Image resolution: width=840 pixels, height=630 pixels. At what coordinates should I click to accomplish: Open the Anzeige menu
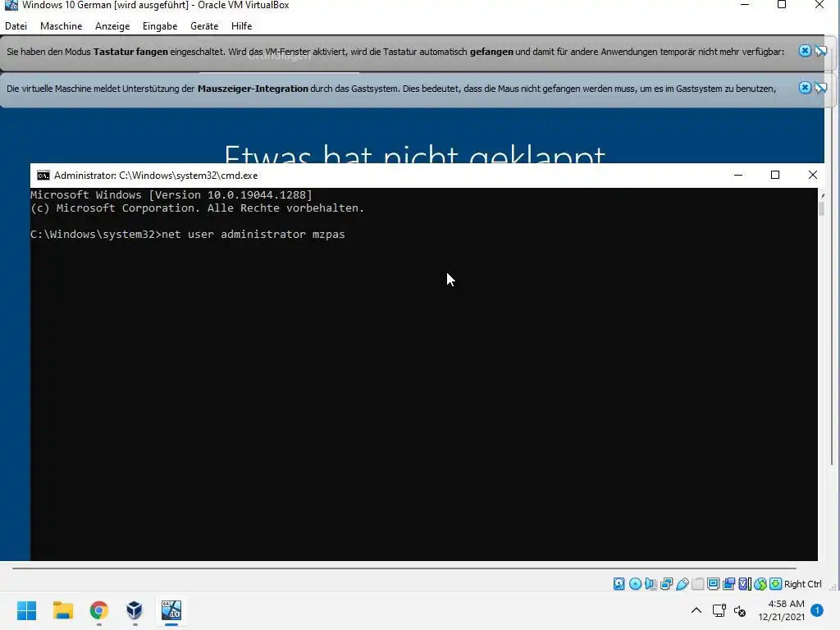pyautogui.click(x=112, y=25)
